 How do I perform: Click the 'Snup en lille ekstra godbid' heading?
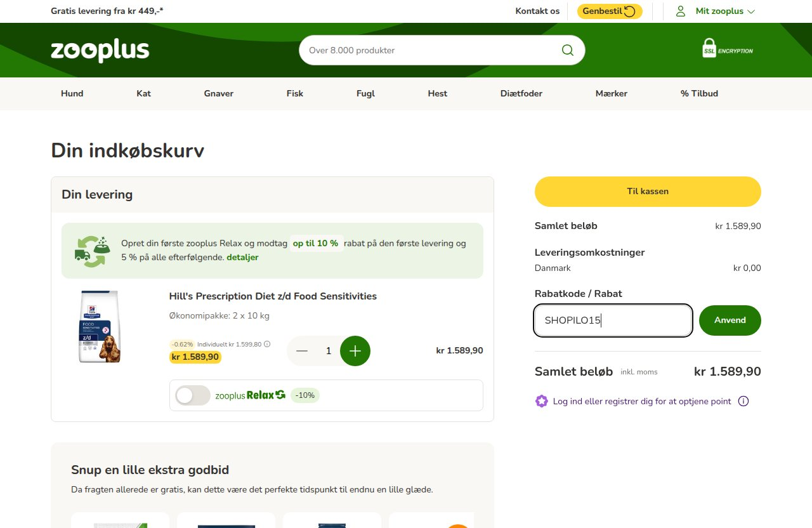click(x=150, y=470)
